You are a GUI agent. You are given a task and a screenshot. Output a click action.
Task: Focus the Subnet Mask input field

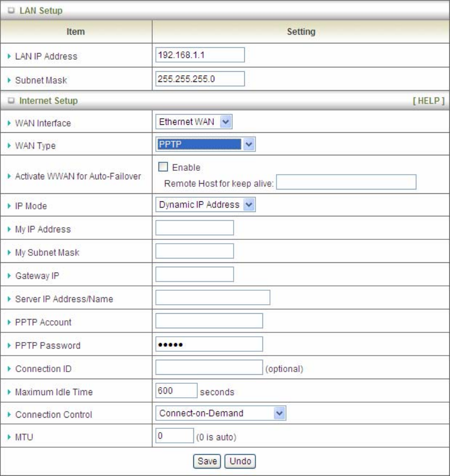[200, 79]
